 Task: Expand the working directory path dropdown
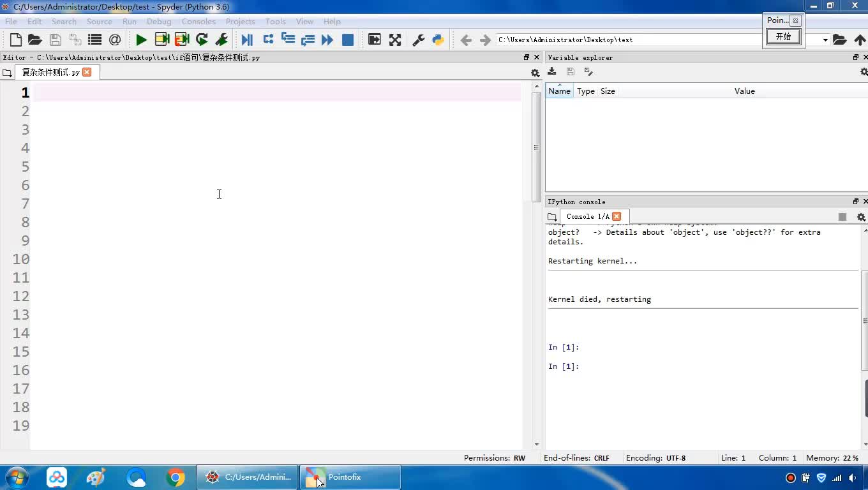(x=825, y=40)
